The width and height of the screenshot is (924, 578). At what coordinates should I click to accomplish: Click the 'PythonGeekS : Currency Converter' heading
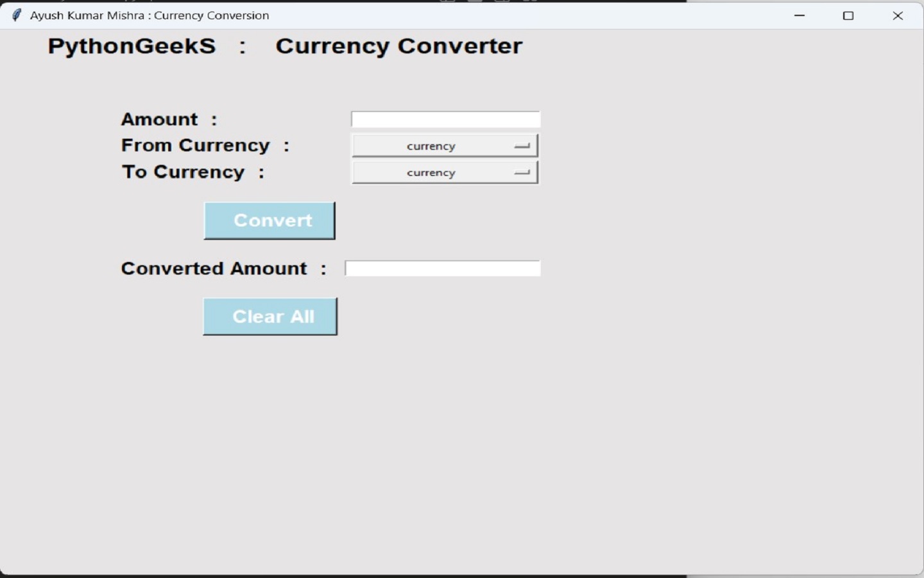pos(285,46)
